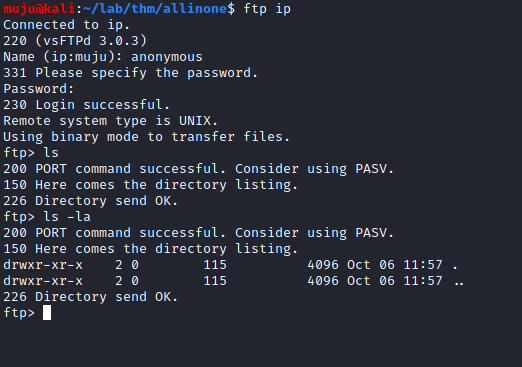Click the double-dot parent directory row
Viewport: 522px width, 367px height.
[233, 281]
